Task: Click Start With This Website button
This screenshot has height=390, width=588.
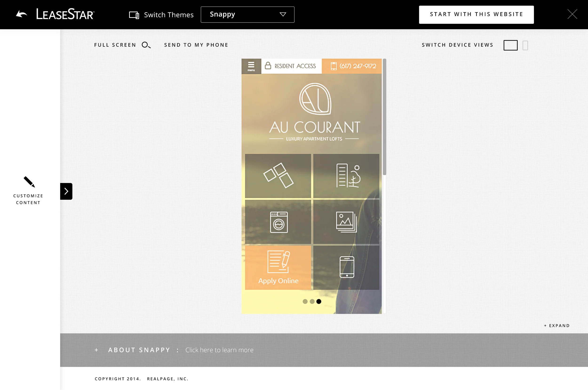Action: point(476,14)
